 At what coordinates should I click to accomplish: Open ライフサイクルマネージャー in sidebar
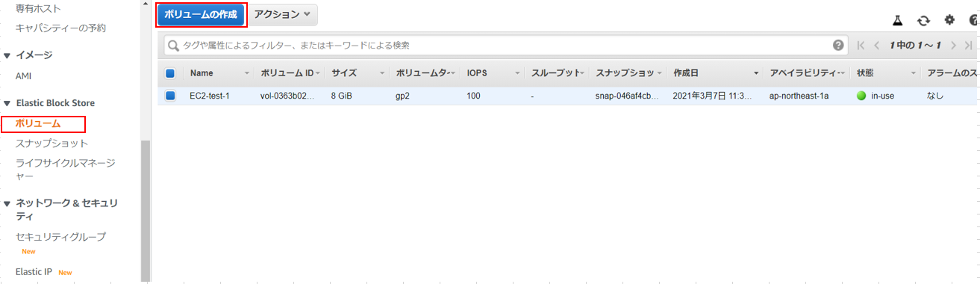66,170
